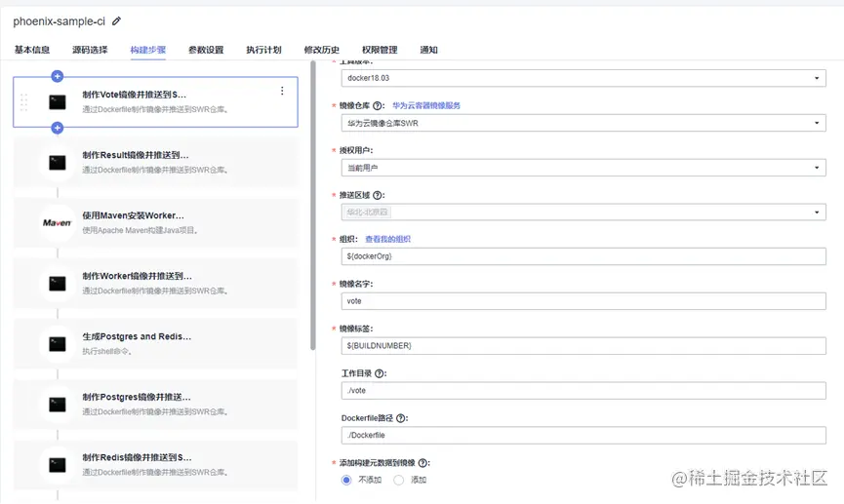The height and width of the screenshot is (504, 844).
Task: Click the phoenix-sample-ci task name
Action: 60,21
